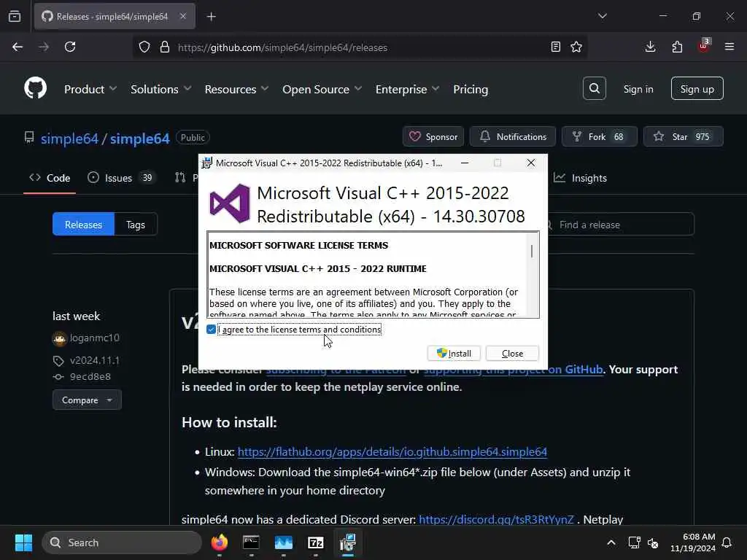The height and width of the screenshot is (560, 747).
Task: Click the taskbar Search box
Action: (x=122, y=542)
